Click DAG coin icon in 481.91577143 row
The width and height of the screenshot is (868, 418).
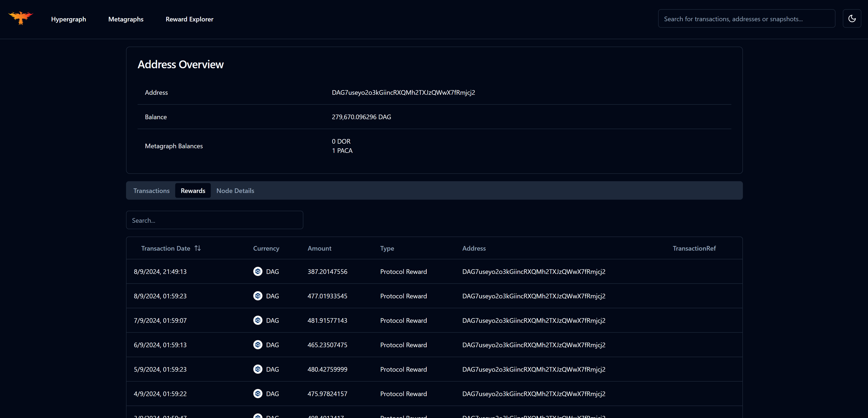point(258,320)
